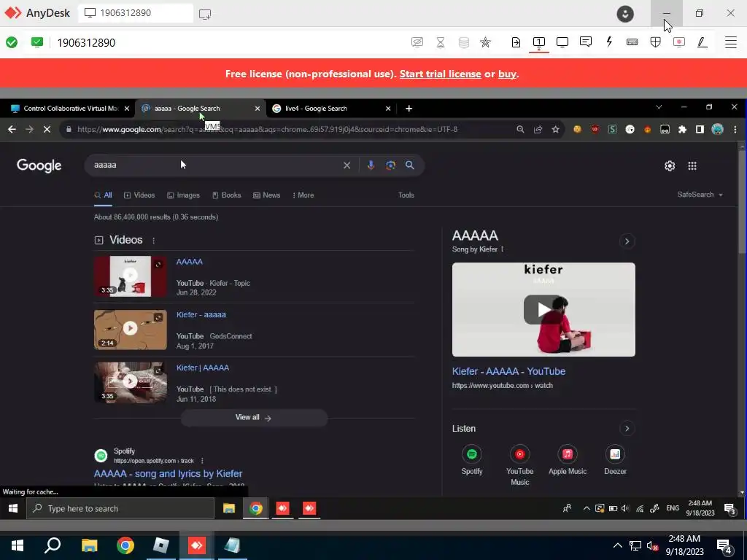This screenshot has height=560, width=747.
Task: Open Chrome profile avatar
Action: tap(717, 129)
